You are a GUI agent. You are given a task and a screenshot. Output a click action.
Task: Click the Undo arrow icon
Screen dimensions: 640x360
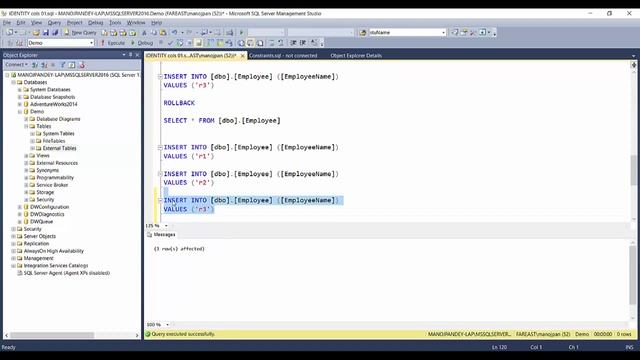coord(174,32)
